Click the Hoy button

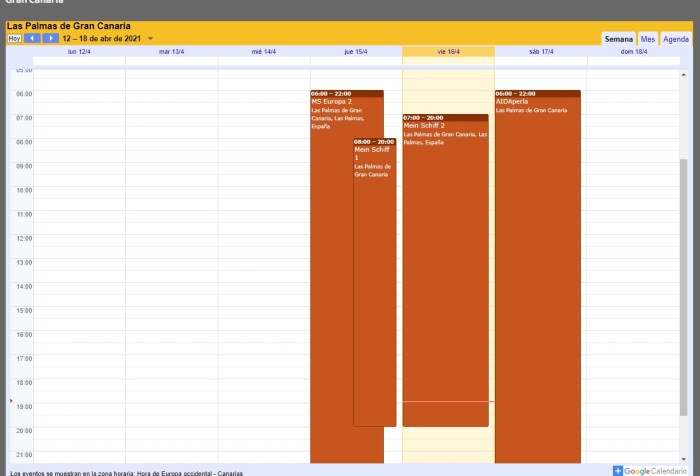pos(14,38)
